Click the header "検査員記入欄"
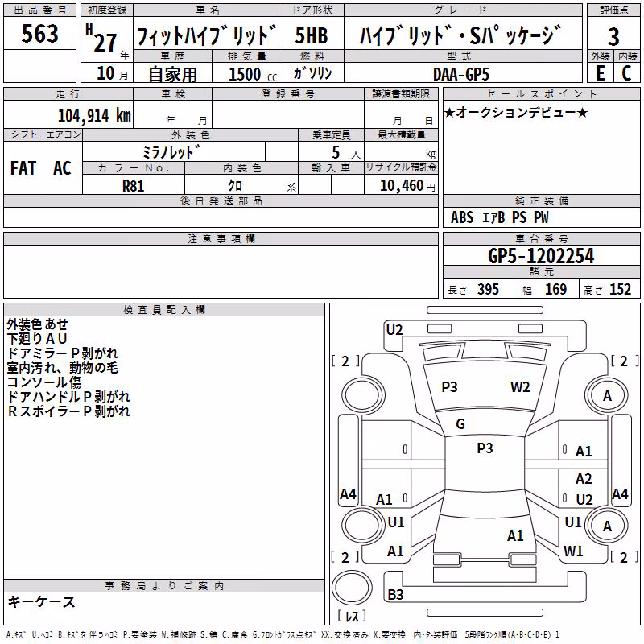Image resolution: width=644 pixels, height=644 pixels. (x=164, y=310)
